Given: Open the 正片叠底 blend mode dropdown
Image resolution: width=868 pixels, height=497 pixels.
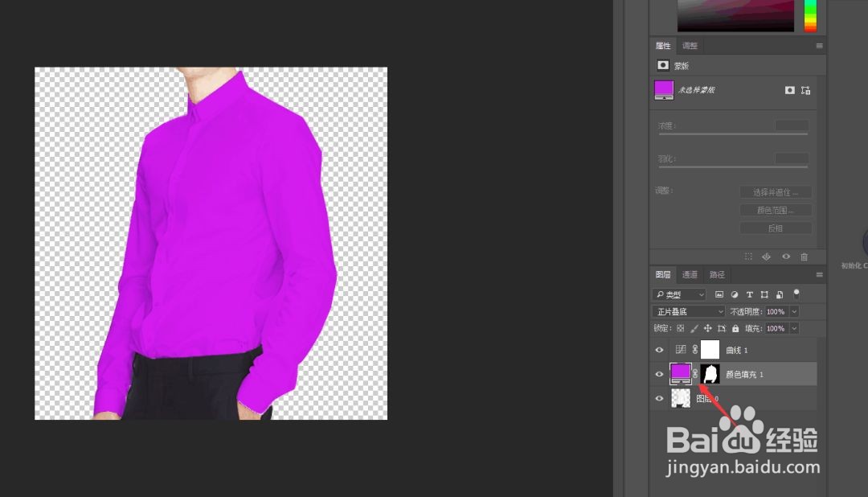Looking at the screenshot, I should pyautogui.click(x=688, y=311).
